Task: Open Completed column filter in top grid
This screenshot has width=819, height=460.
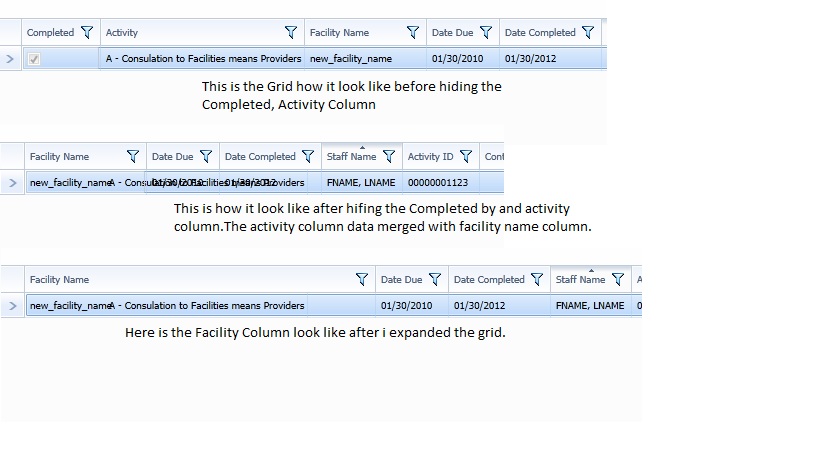Action: (x=87, y=33)
